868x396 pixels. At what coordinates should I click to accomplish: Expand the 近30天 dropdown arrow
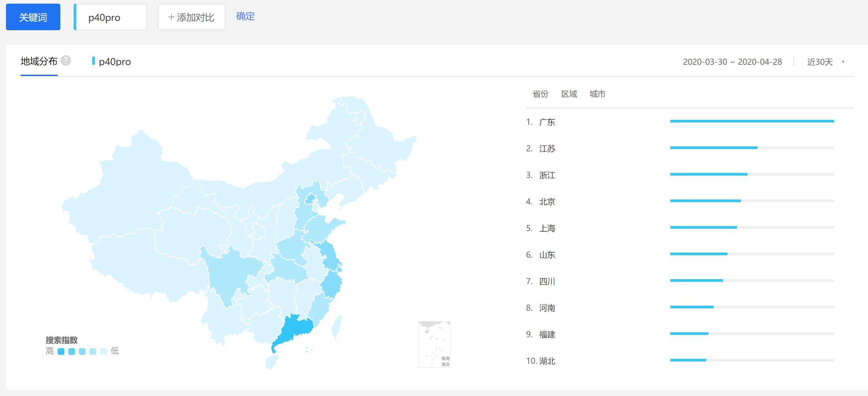pos(843,62)
